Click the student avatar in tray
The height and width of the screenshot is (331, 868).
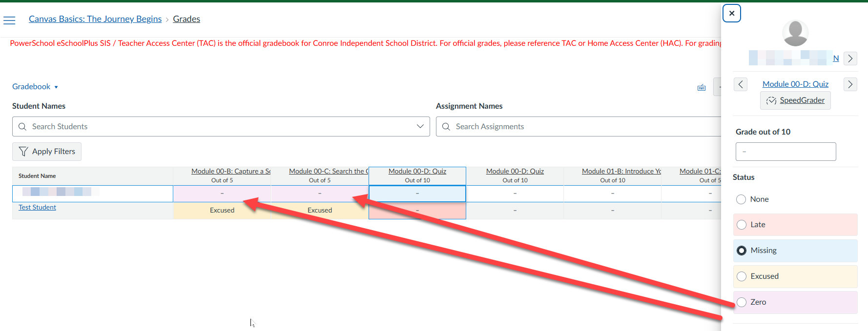pyautogui.click(x=795, y=33)
